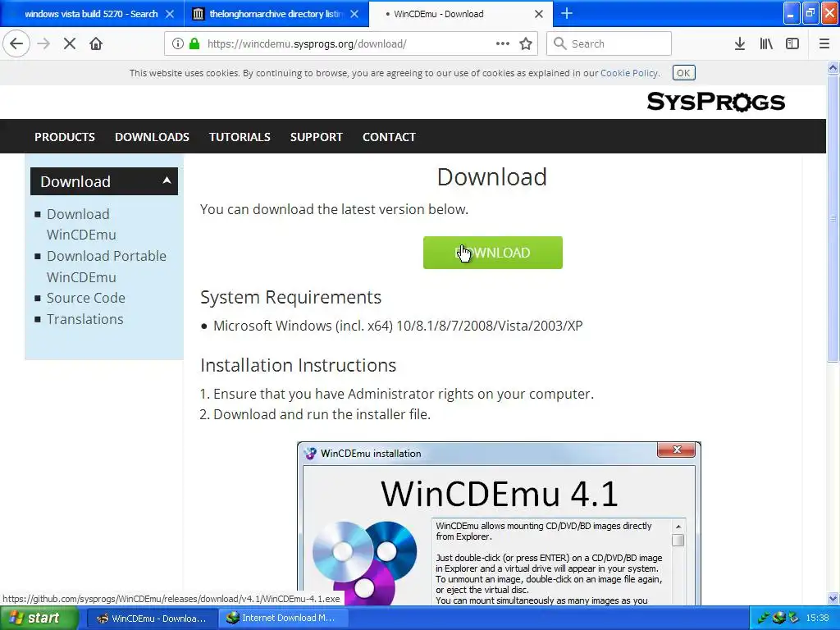
Task: Click the SysProgs logo
Action: [x=716, y=101]
